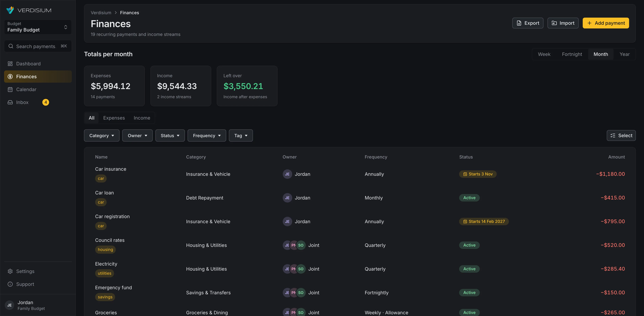644x316 pixels.
Task: Click the JE avatar beside Jordan in sidebar
Action: (9, 305)
